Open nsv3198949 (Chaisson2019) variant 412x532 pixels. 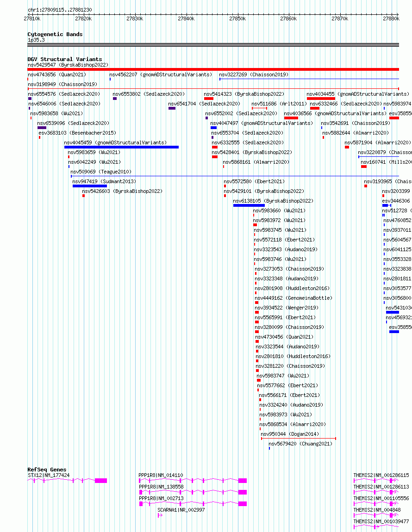tap(62, 84)
